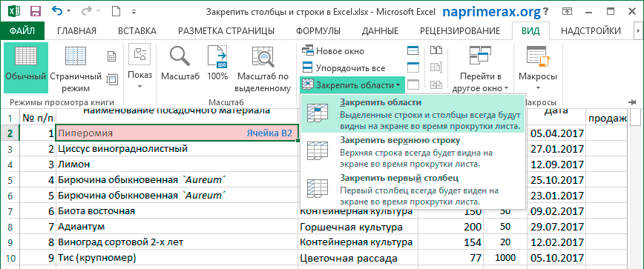Image resolution: width=644 pixels, height=269 pixels.
Task: Toggle the Закрепить области ribbon dropdown
Action: click(x=352, y=85)
